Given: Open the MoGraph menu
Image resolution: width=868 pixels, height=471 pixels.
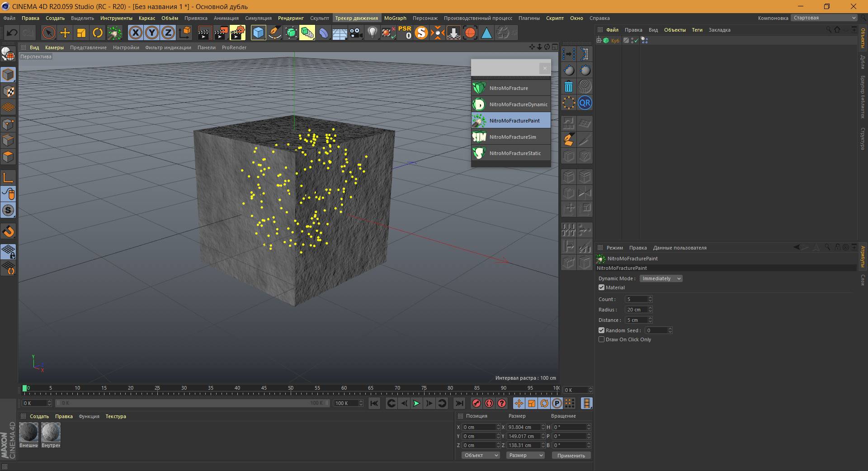Looking at the screenshot, I should click(x=395, y=18).
